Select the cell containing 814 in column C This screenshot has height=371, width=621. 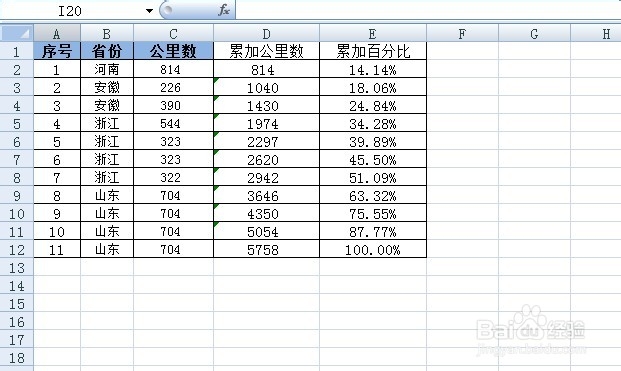coord(173,69)
